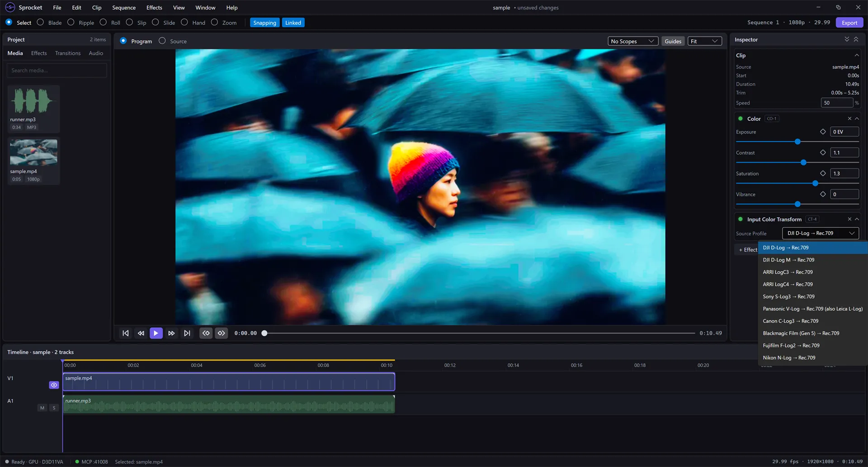This screenshot has width=868, height=467.
Task: Toggle Snapping off
Action: (x=264, y=23)
